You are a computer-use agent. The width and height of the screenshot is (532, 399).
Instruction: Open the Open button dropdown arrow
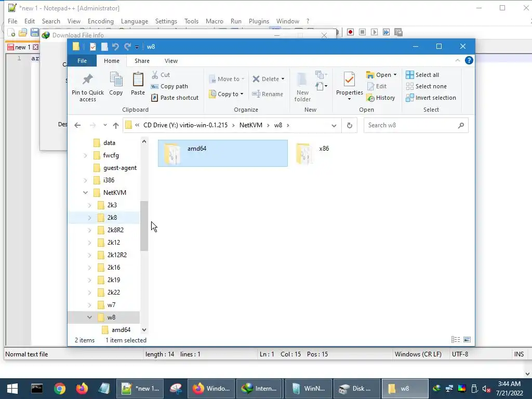(x=395, y=75)
